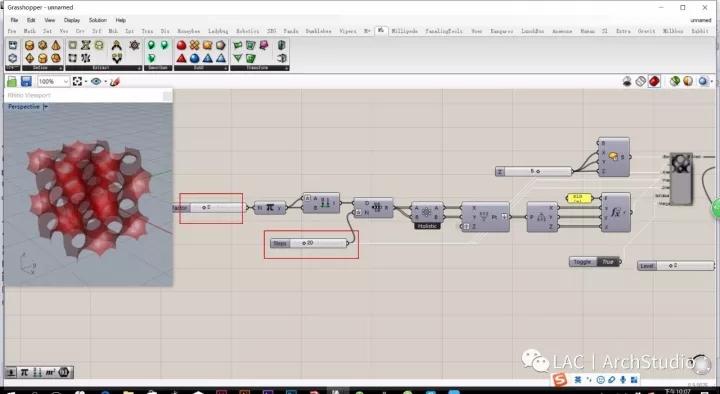Select the fx expression component
The width and height of the screenshot is (720, 394).
coord(615,212)
